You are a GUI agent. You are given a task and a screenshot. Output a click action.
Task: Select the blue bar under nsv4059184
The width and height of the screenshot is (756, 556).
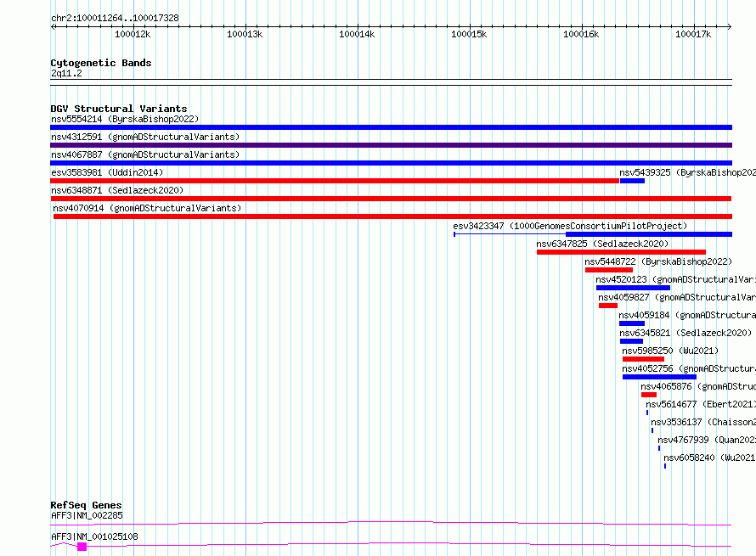coord(632,323)
